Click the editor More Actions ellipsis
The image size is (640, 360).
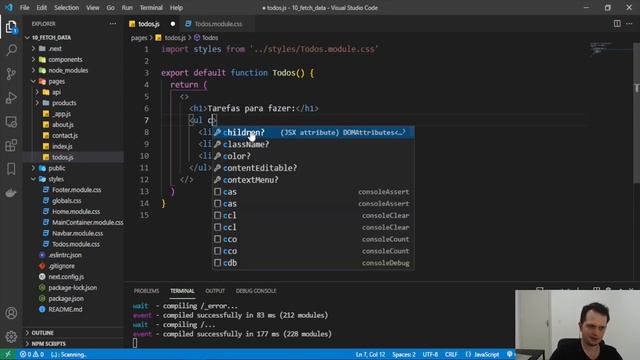629,24
